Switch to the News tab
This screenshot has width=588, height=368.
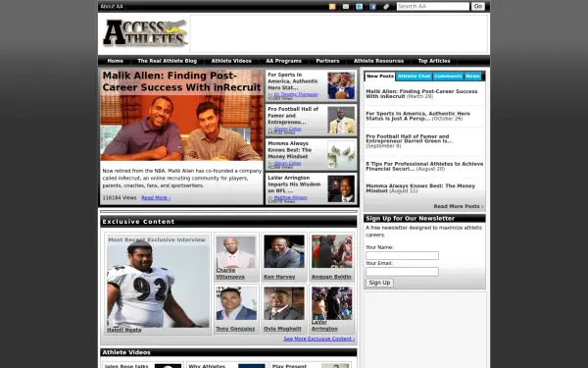click(x=472, y=77)
